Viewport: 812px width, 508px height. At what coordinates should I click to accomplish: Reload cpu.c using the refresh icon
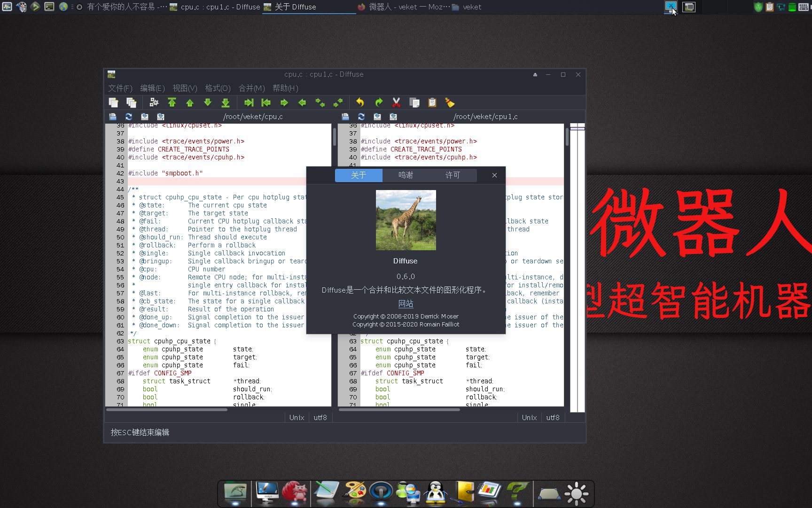tap(129, 117)
